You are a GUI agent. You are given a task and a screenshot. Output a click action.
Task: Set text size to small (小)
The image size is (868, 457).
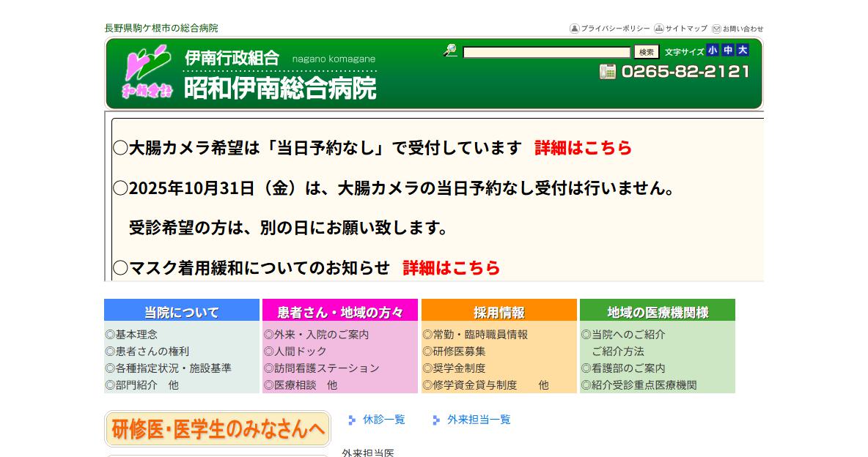713,51
